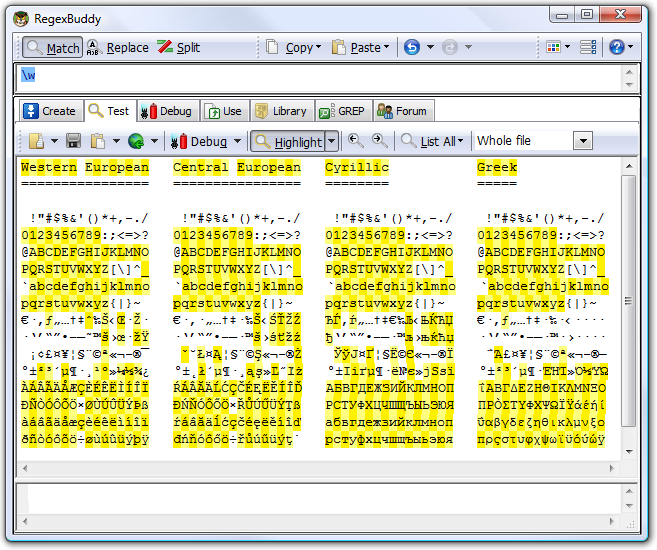Click the regex box scroll up arrow
Image resolution: width=657 pixels, height=550 pixels.
pos(629,72)
